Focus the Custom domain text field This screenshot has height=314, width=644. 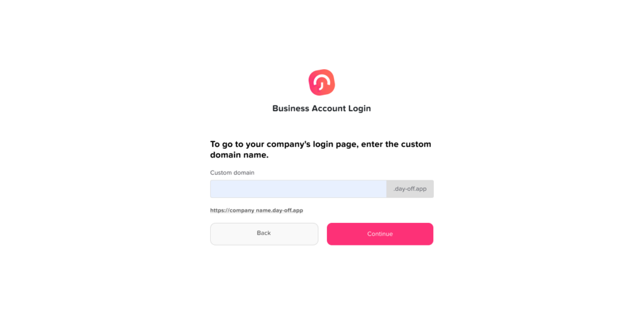point(298,189)
